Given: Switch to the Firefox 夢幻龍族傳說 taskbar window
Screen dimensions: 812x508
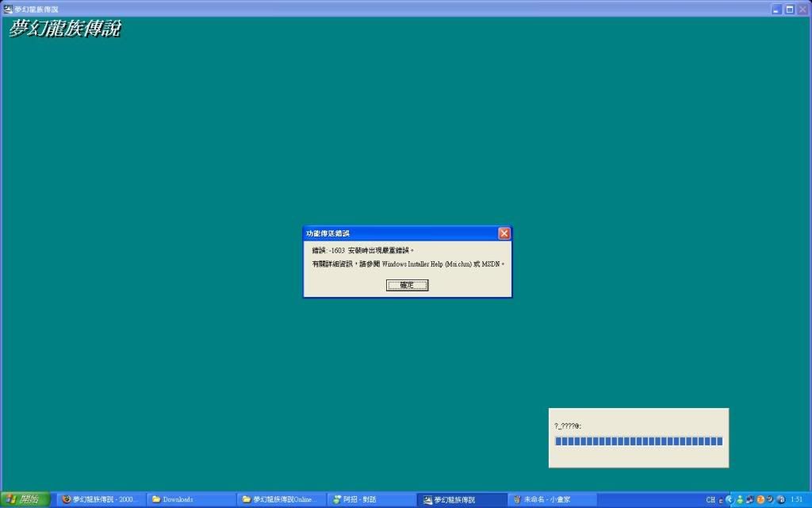Looking at the screenshot, I should point(101,499).
